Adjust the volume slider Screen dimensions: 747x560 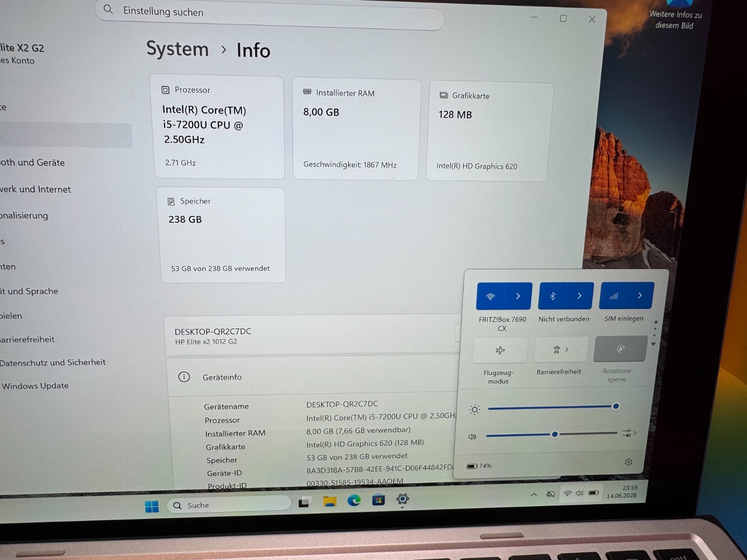tap(552, 434)
